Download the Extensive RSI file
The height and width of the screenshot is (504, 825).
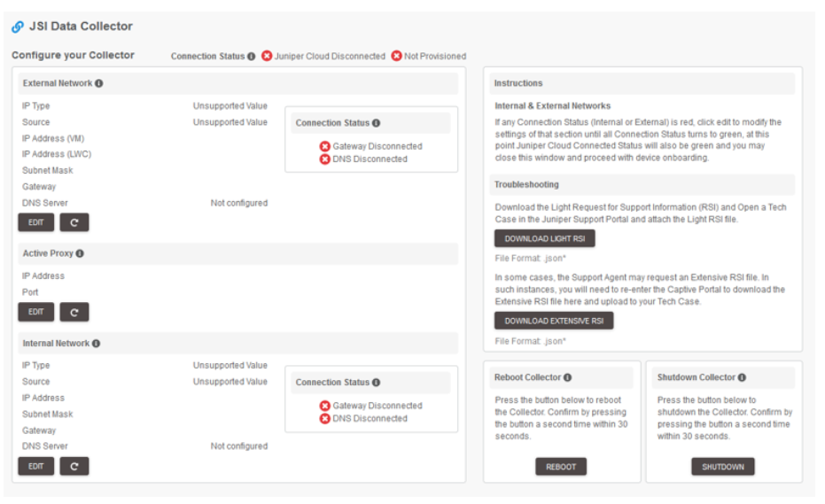click(554, 321)
